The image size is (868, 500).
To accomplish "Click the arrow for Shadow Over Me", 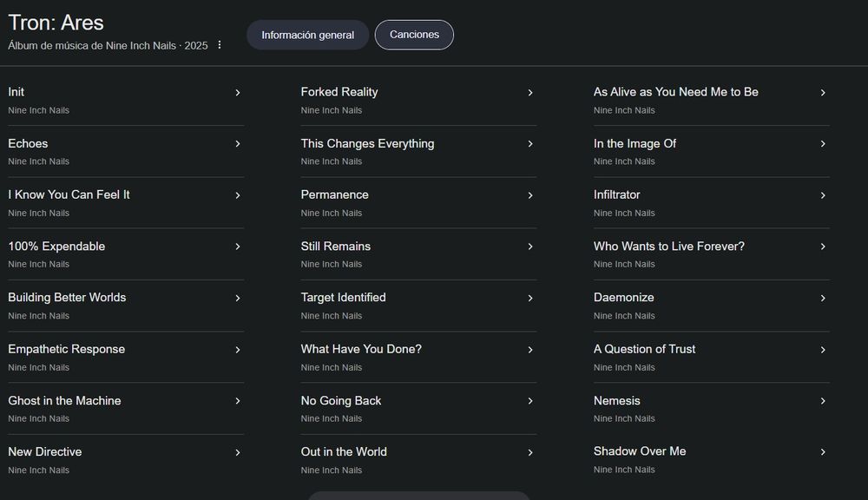I will tap(823, 452).
